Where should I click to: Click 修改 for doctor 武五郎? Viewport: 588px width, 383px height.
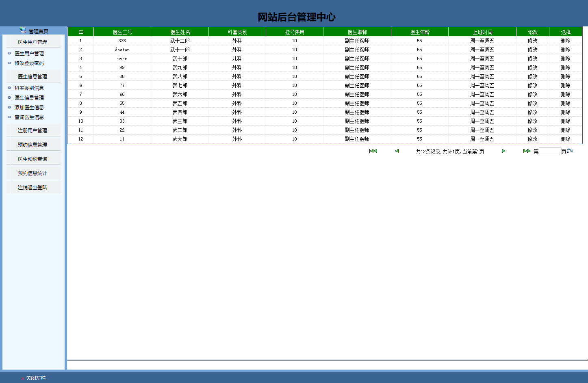[x=533, y=103]
